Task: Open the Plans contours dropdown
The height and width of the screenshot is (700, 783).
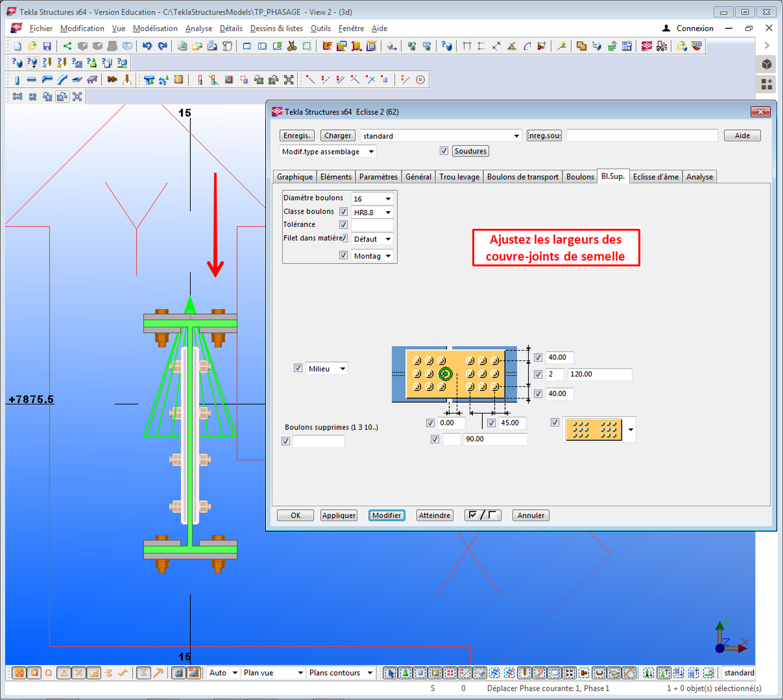Action: point(370,673)
